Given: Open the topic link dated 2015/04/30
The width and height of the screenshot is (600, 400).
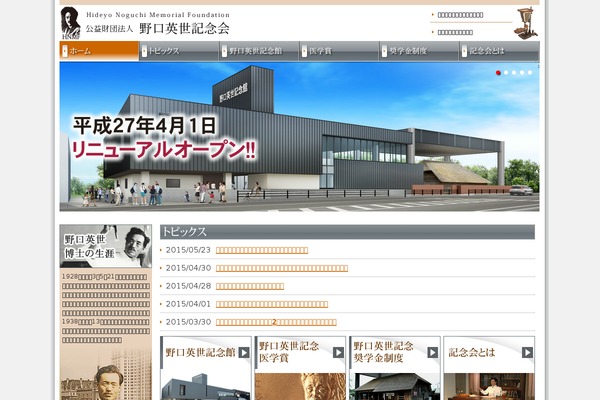Looking at the screenshot, I should 282,268.
